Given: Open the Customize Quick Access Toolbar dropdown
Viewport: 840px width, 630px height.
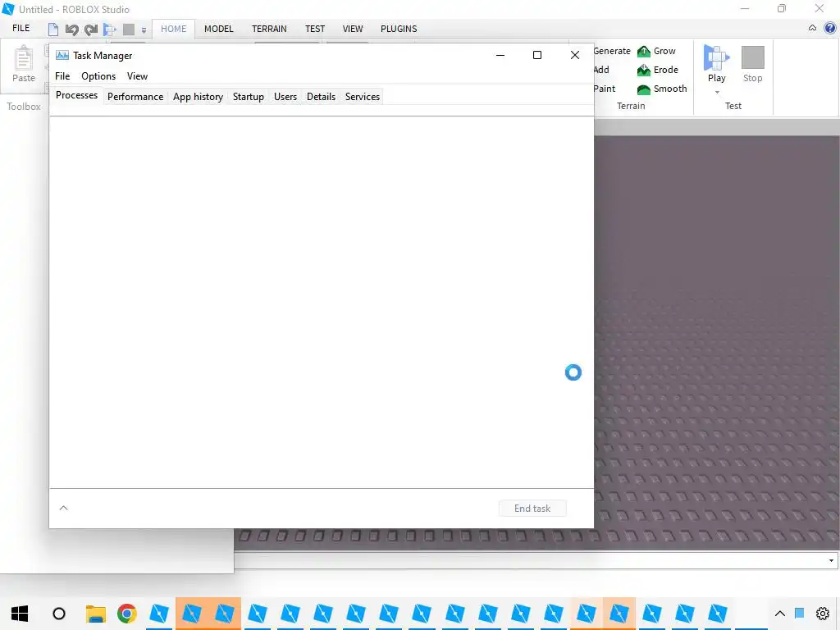Looking at the screenshot, I should [x=144, y=30].
